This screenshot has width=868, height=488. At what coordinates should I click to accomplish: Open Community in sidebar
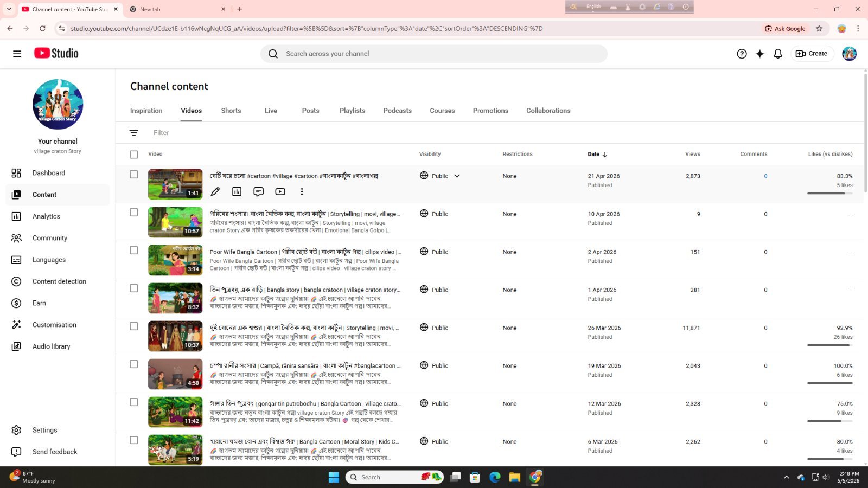click(x=58, y=238)
